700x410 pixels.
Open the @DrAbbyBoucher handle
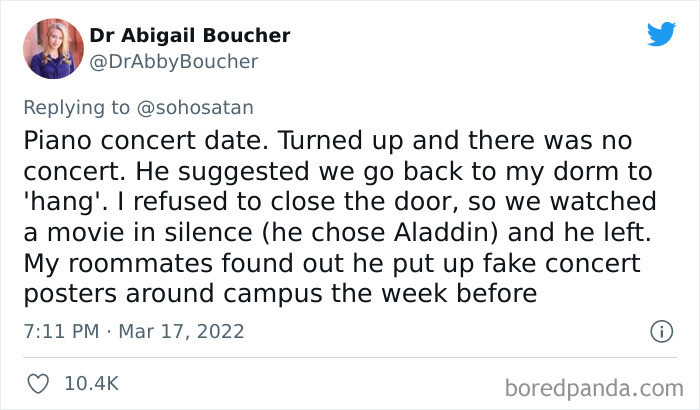point(174,62)
